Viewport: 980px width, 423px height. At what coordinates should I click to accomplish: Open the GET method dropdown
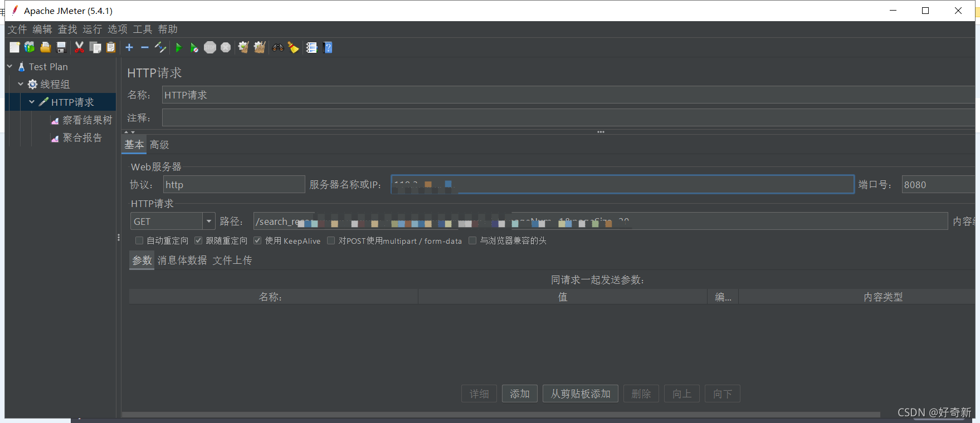209,221
